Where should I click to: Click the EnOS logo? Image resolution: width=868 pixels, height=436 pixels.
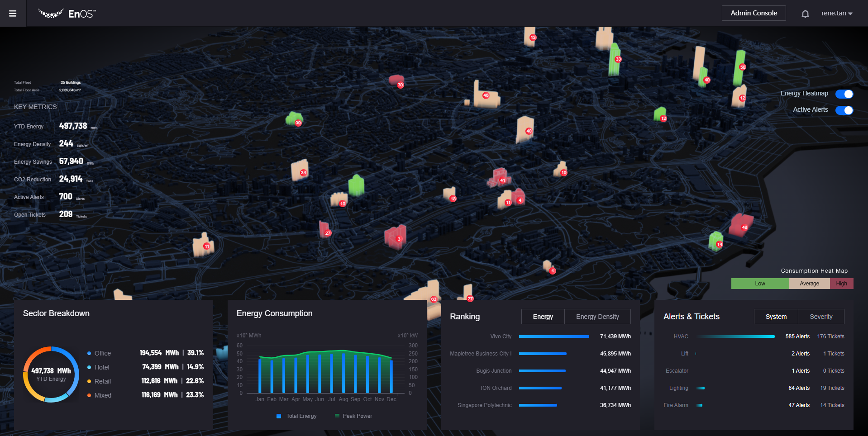click(67, 14)
